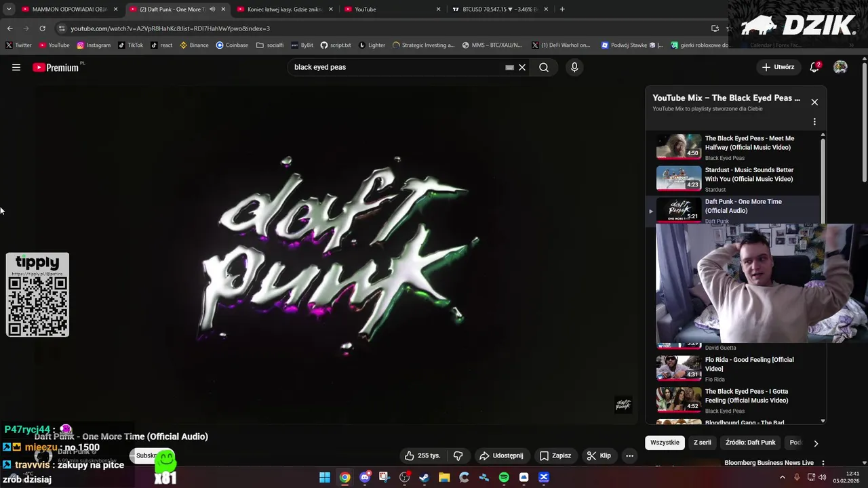This screenshot has height=488, width=868.
Task: Open volume control in system tray
Action: click(823, 477)
